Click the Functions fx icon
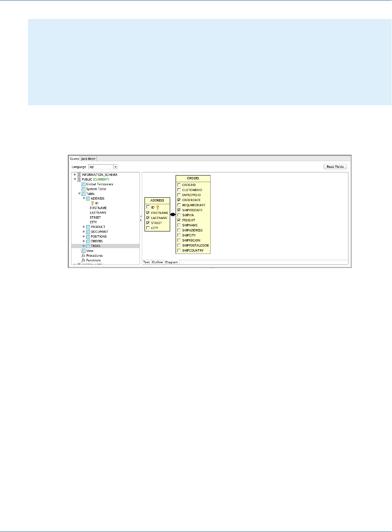This screenshot has height=532, width=392. pos(83,260)
